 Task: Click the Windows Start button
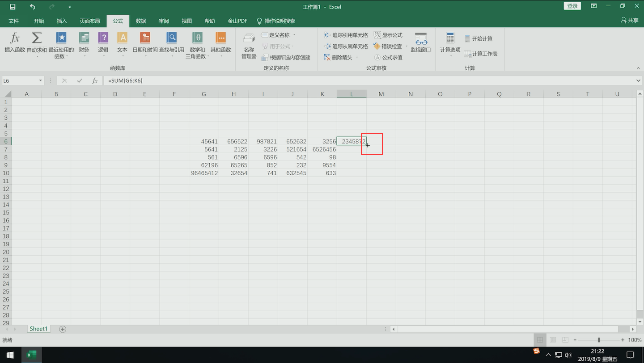[10, 355]
